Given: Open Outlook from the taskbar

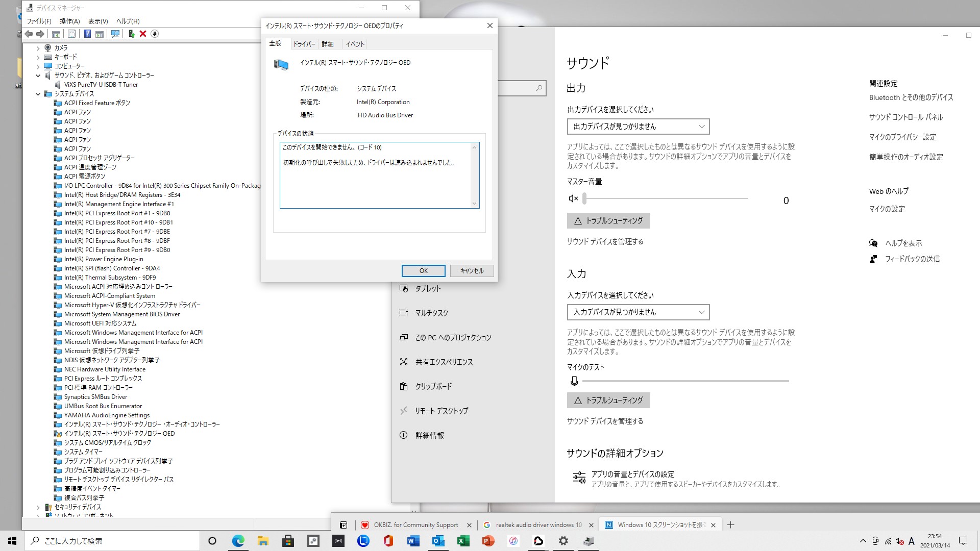Looking at the screenshot, I should click(x=438, y=541).
